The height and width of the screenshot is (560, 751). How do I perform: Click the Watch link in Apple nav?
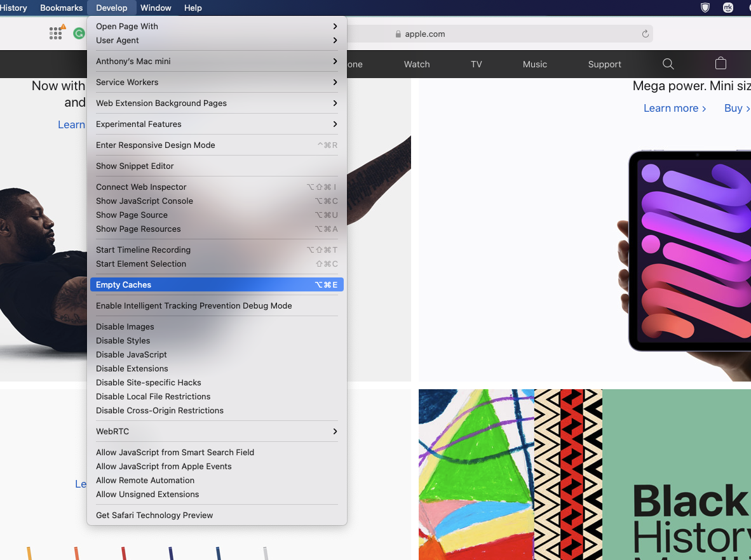[417, 64]
